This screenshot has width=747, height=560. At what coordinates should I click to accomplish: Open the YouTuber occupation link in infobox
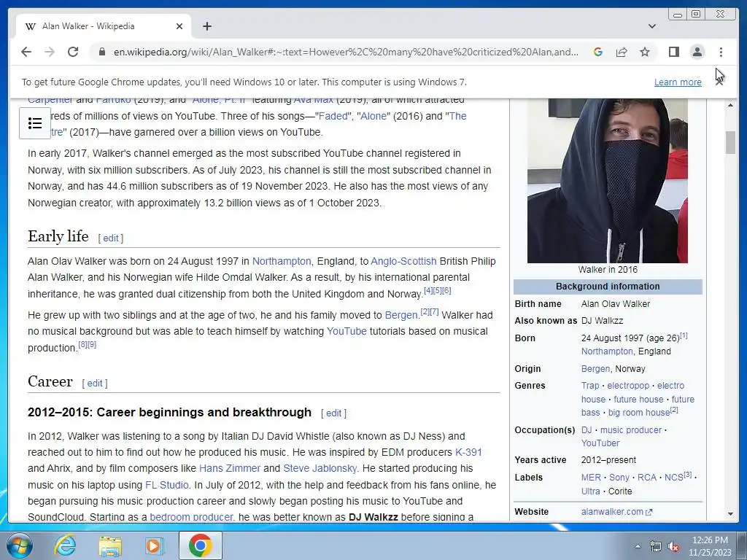(x=600, y=443)
